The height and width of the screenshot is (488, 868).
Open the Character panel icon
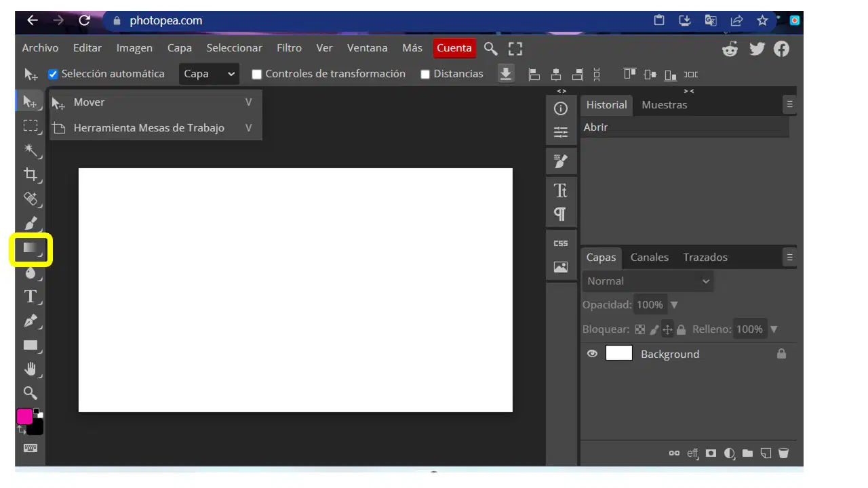(x=561, y=190)
